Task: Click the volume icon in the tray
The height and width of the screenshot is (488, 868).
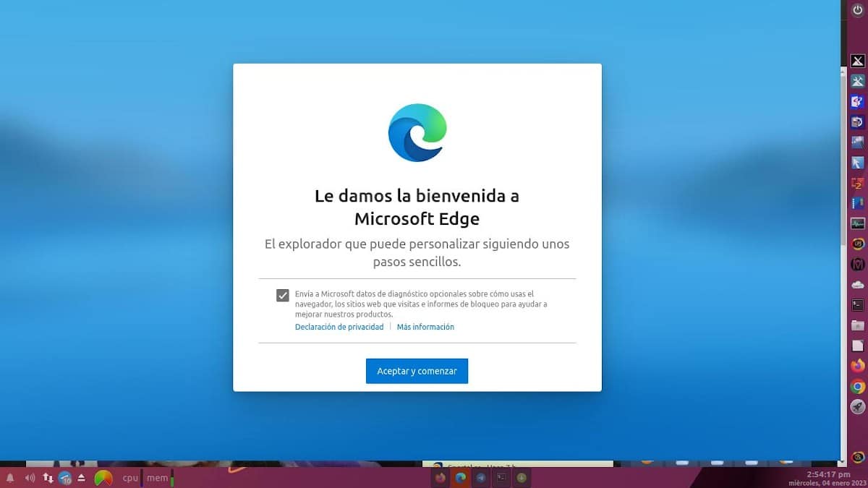Action: pos(28,478)
